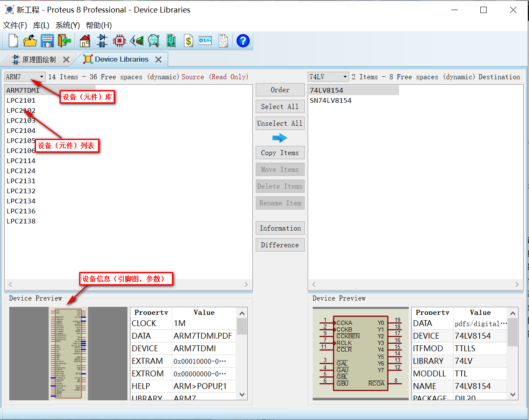
Task: Open the 帮助(H) menu
Action: 99,25
